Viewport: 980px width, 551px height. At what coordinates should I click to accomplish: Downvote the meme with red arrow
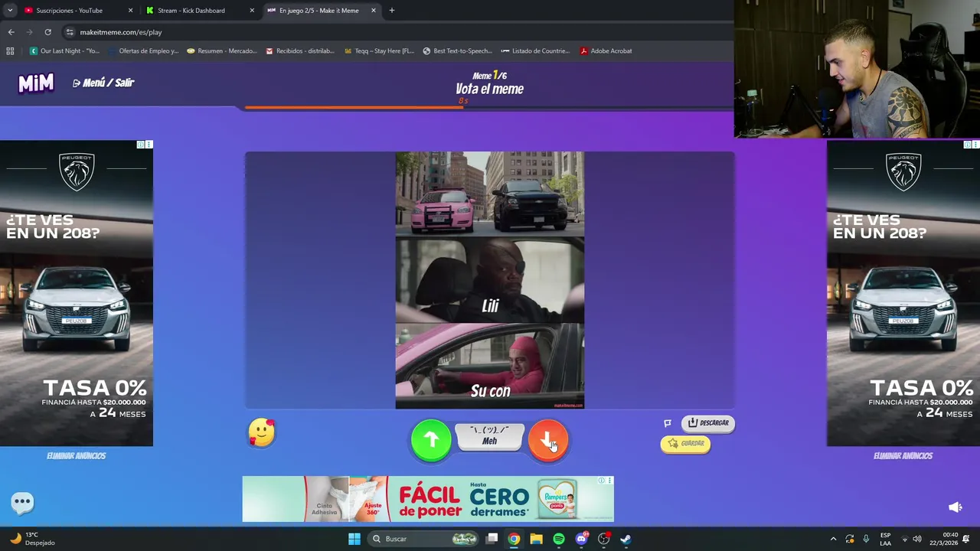(x=548, y=440)
